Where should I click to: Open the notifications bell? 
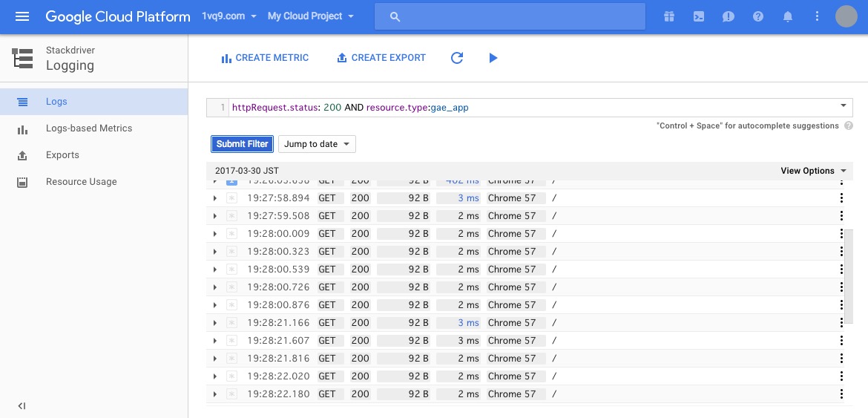(x=788, y=16)
